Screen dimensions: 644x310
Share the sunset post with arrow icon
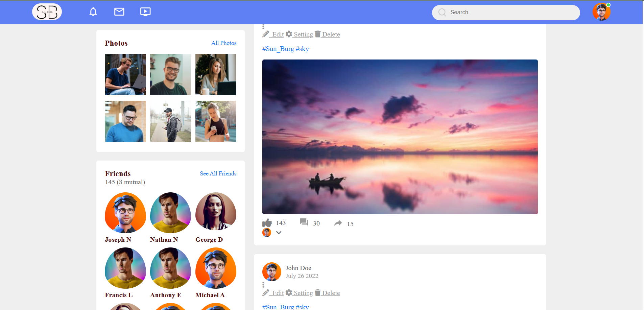[x=338, y=223]
